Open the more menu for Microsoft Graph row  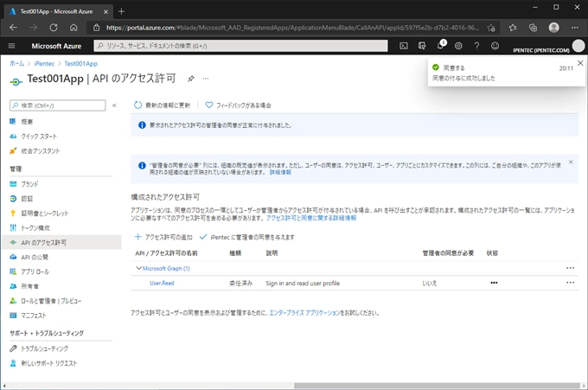pos(570,268)
